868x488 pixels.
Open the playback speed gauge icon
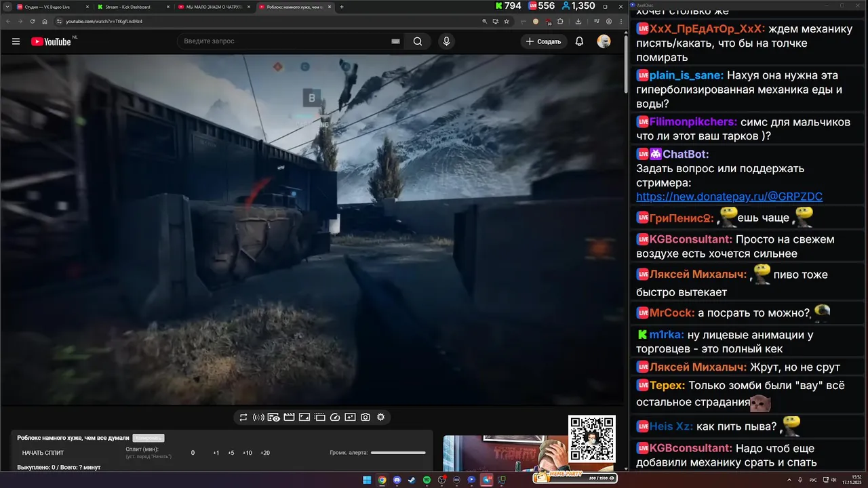[334, 418]
